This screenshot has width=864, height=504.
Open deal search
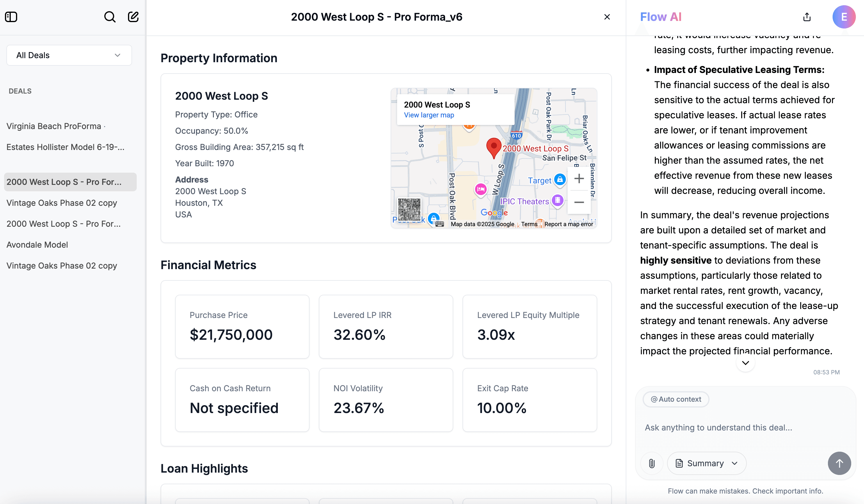[x=109, y=17]
